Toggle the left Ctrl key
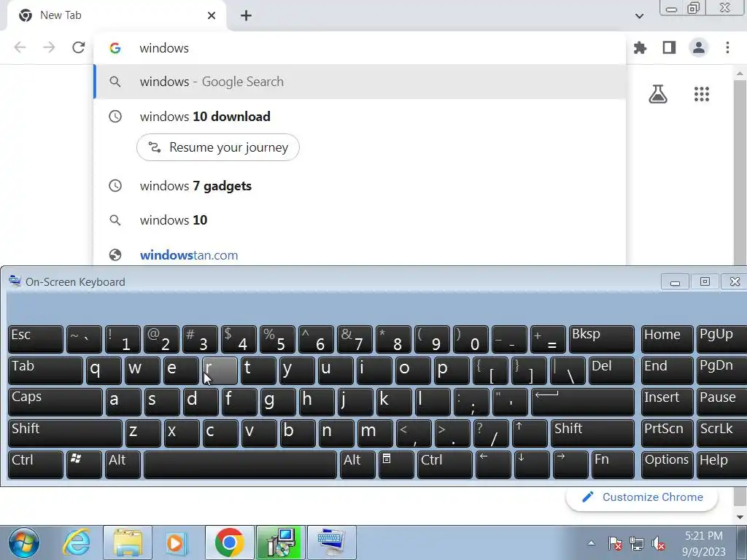This screenshot has width=747, height=560. [36, 464]
